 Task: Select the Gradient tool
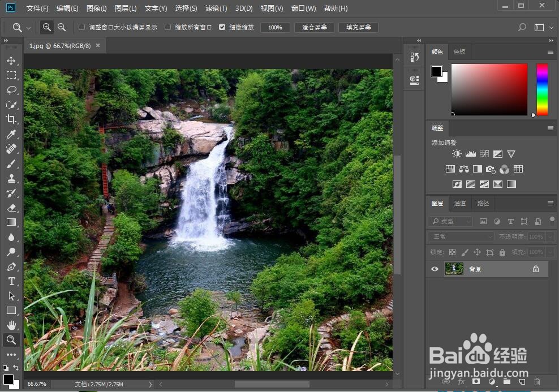point(11,222)
